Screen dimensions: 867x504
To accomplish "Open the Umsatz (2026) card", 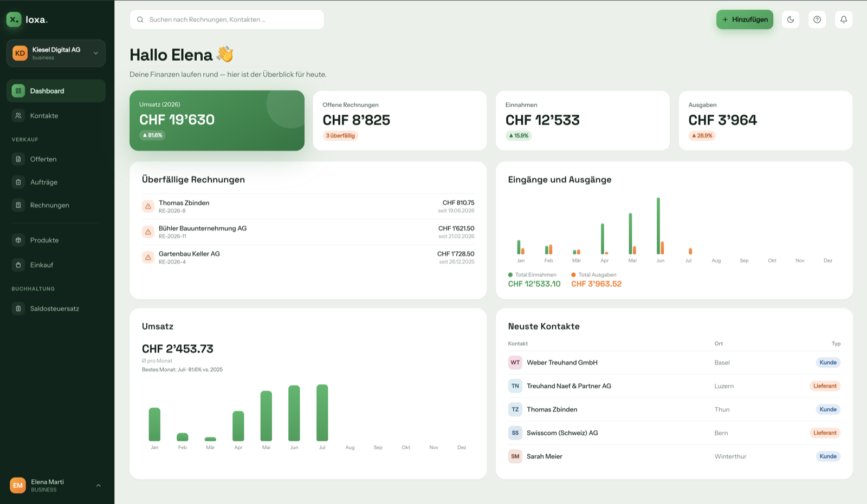I will (217, 121).
